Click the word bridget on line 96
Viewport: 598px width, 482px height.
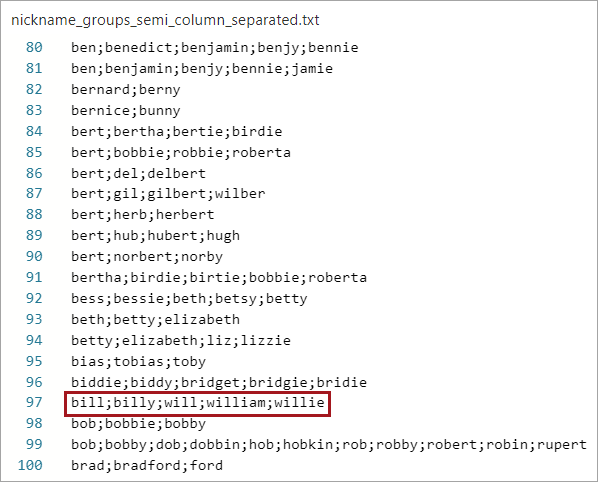click(214, 382)
